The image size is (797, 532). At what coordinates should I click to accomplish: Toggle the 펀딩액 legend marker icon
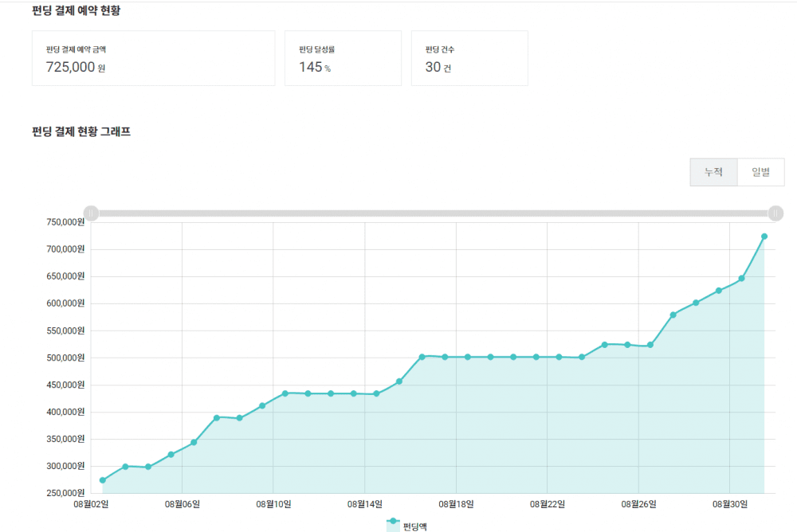(x=393, y=522)
